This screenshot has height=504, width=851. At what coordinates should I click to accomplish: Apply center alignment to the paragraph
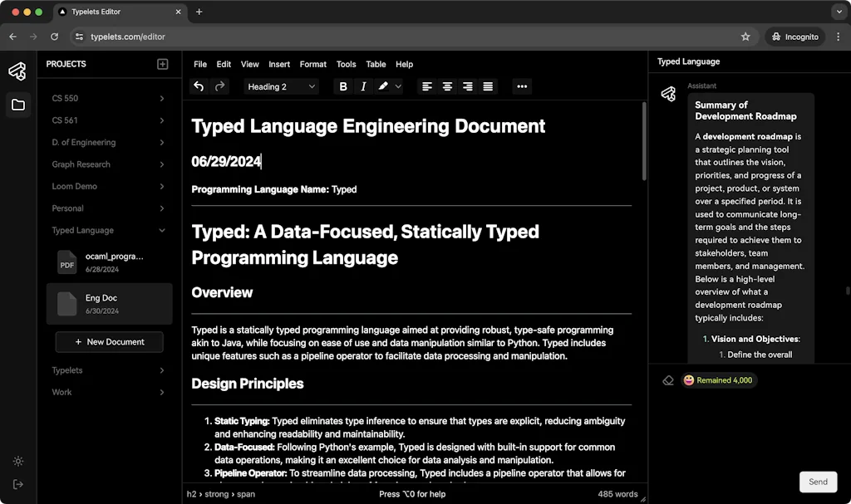(447, 86)
